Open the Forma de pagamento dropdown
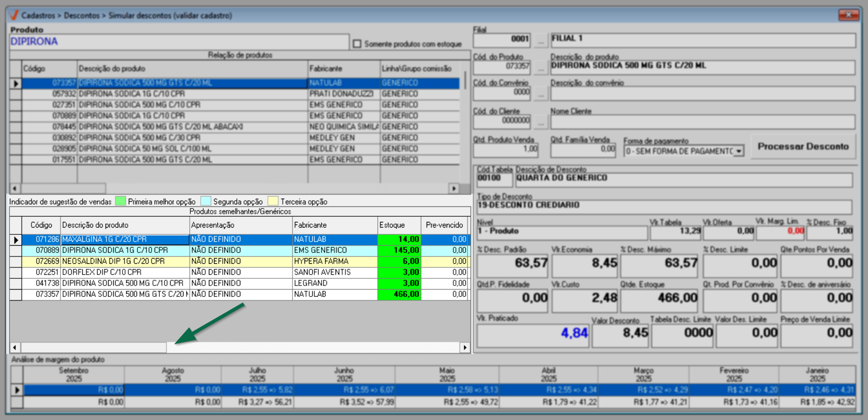 (x=739, y=151)
